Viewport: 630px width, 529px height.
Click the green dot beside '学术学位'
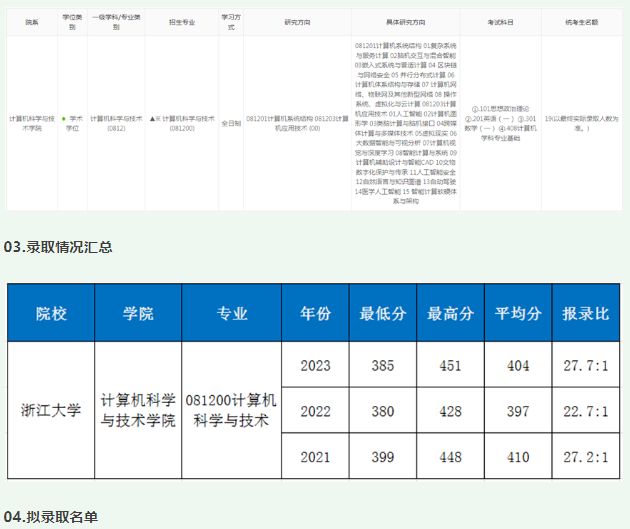tap(63, 119)
